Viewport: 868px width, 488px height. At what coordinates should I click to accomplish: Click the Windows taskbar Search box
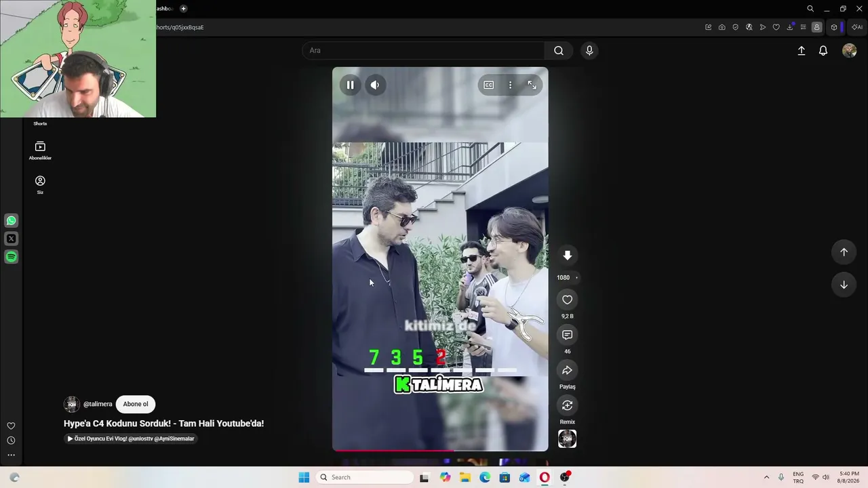point(365,477)
